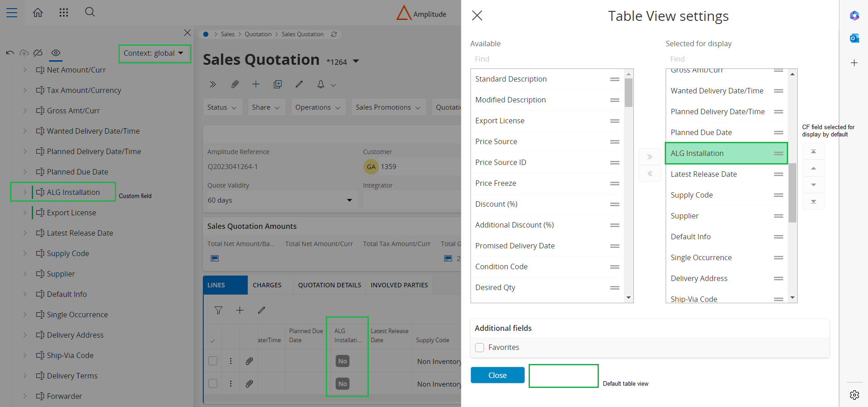This screenshot has width=868, height=407.
Task: Click the Available list scrollbar thumb
Action: [628, 92]
